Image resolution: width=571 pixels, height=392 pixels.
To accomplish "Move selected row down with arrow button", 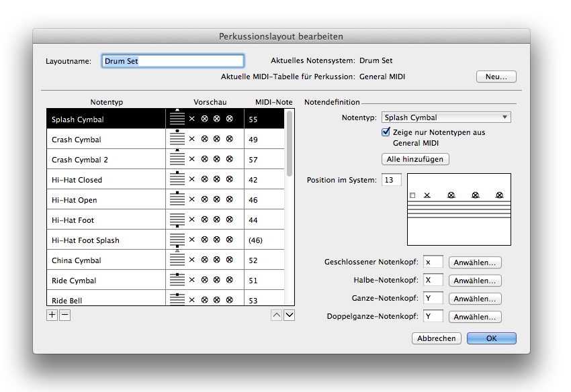I will (290, 315).
